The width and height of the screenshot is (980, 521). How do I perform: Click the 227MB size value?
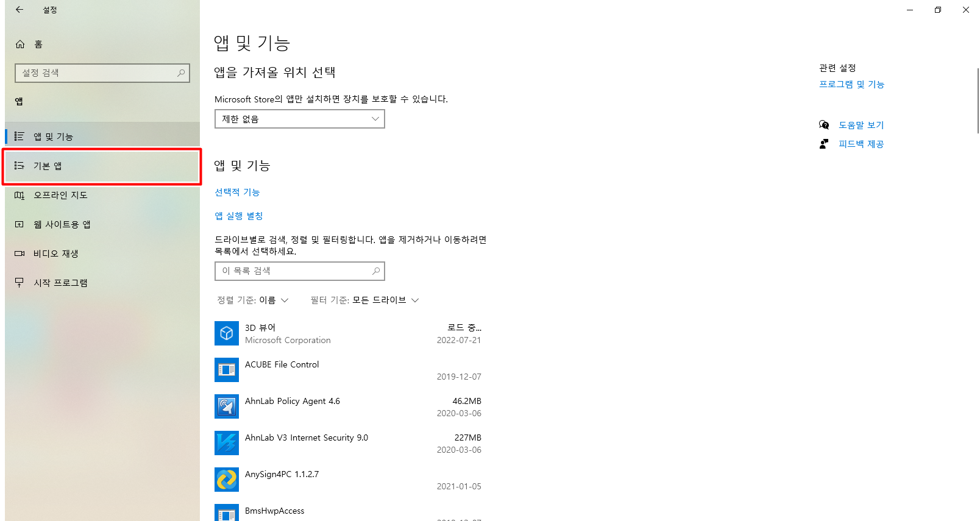pos(468,438)
